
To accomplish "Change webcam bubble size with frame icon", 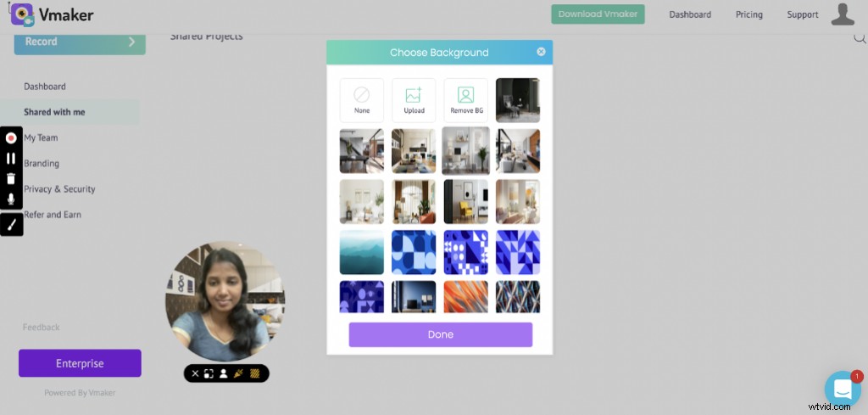I will pyautogui.click(x=209, y=373).
